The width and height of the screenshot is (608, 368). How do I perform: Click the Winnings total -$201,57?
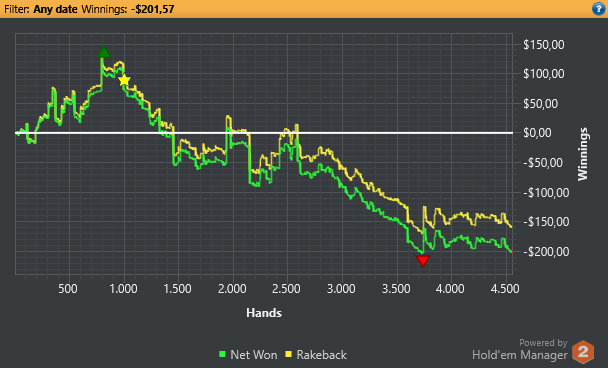[x=152, y=9]
